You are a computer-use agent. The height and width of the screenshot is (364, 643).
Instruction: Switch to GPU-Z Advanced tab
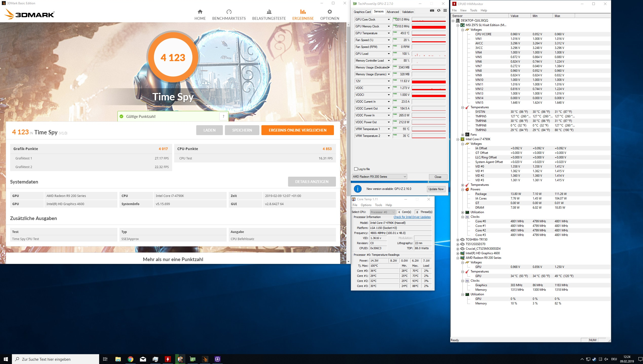392,12
